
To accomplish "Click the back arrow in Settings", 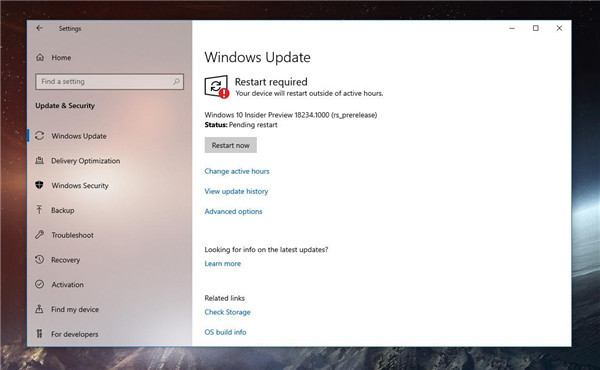I will pos(39,28).
